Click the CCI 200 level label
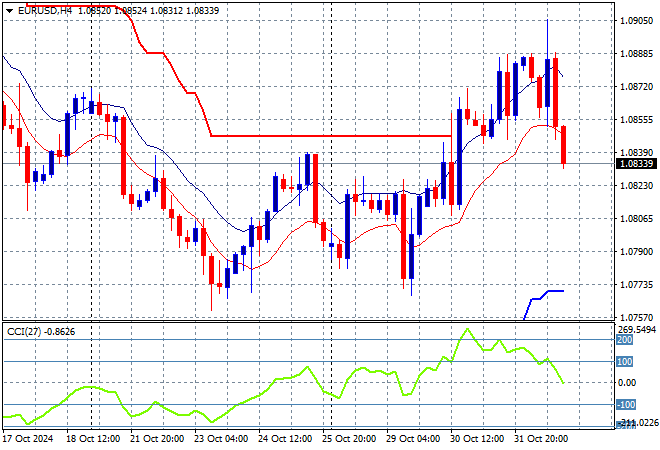Screen dimensions: 660x450 (624, 340)
